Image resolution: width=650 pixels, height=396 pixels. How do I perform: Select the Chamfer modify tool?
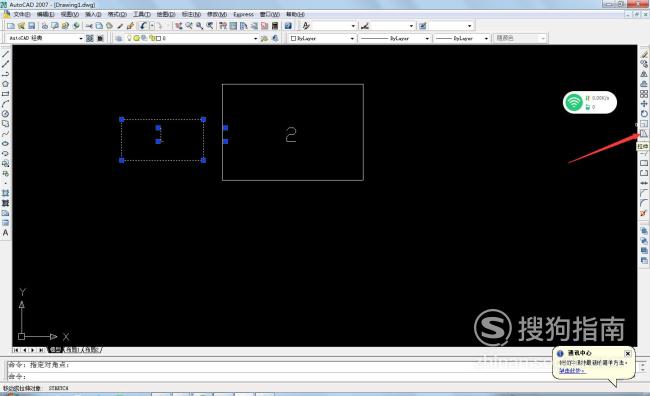644,193
